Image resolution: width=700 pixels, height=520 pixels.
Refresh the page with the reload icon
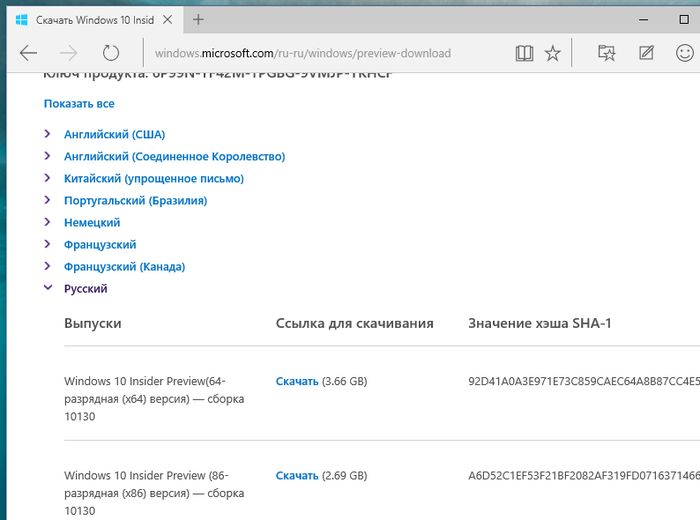click(x=111, y=53)
